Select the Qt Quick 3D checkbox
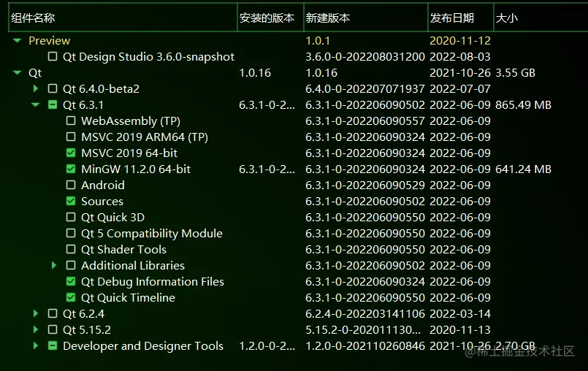 pyautogui.click(x=71, y=217)
